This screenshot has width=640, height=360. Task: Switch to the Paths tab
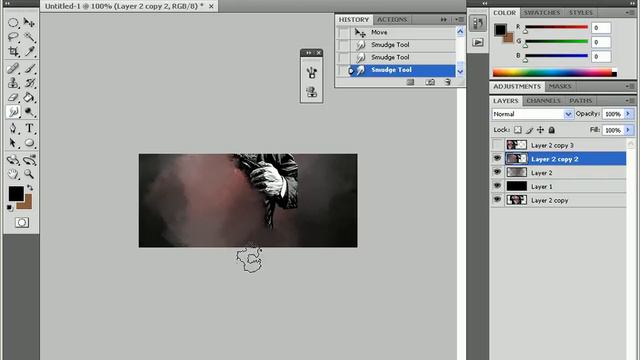click(580, 100)
